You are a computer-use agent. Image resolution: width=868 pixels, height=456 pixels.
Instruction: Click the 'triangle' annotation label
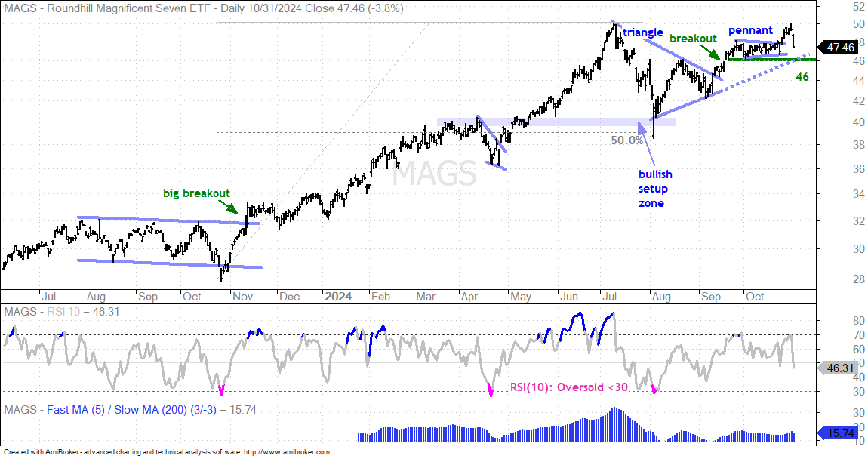pos(642,32)
